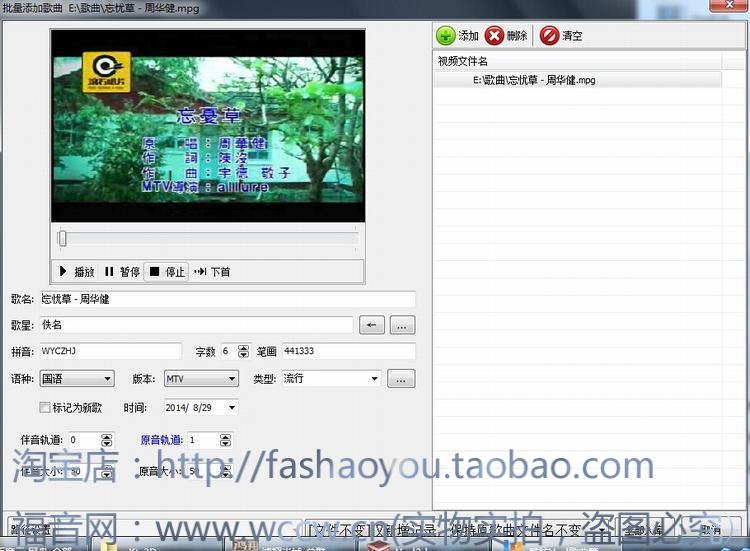
Task: Expand the 版本 version dropdown showing MTV
Action: [231, 379]
